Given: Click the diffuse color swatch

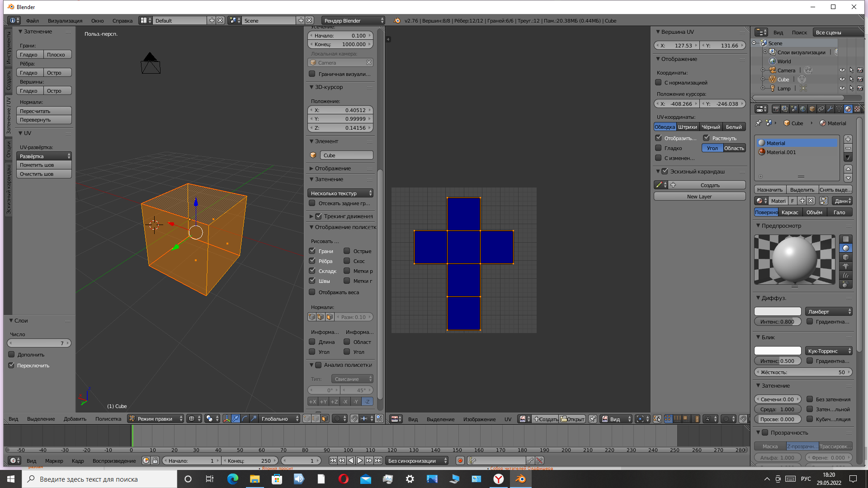Looking at the screenshot, I should [x=777, y=312].
